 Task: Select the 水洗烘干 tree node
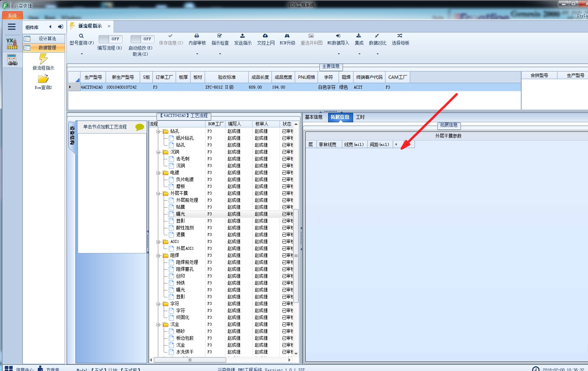click(x=185, y=352)
